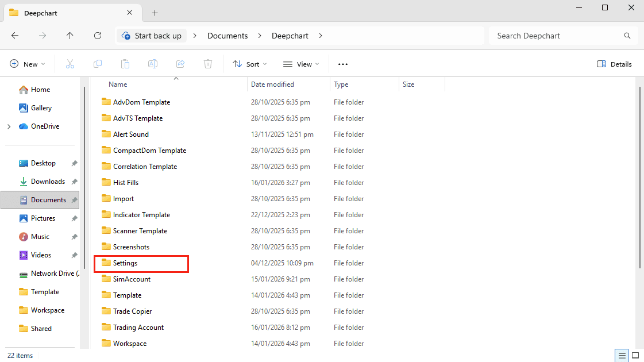Refresh the current folder view
The width and height of the screenshot is (644, 362).
[98, 36]
